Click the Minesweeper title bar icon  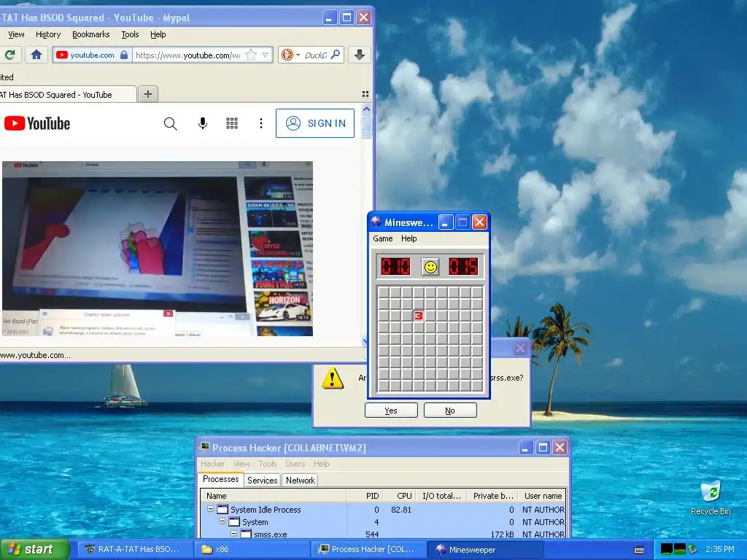pyautogui.click(x=376, y=222)
